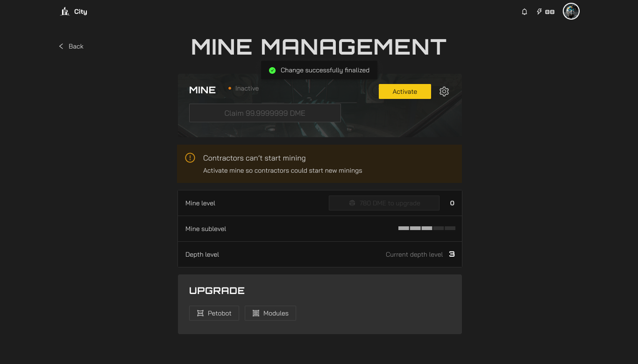Click the 'MINE' panel title
The height and width of the screenshot is (364, 638).
tap(202, 90)
